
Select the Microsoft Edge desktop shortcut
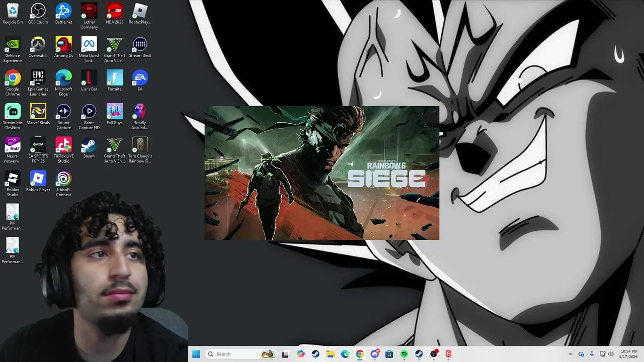63,83
